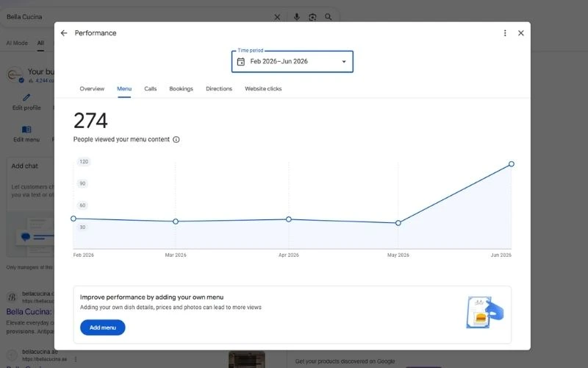Select the Menu tab
This screenshot has width=588, height=368.
(x=124, y=88)
